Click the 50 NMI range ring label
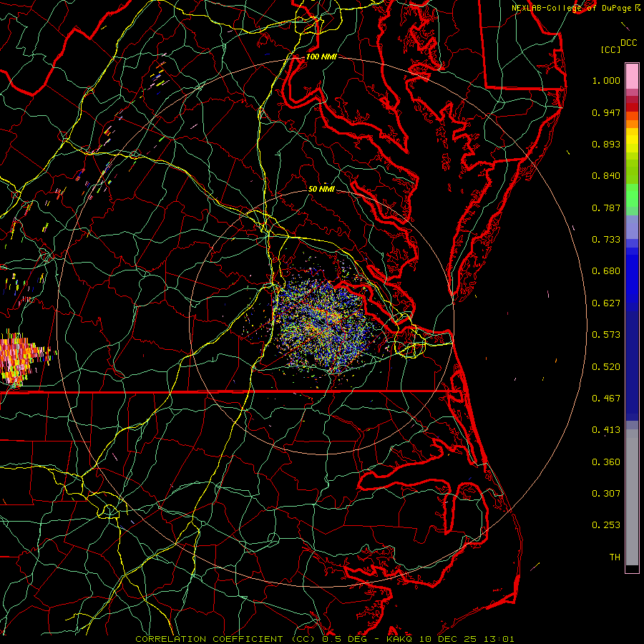This screenshot has width=644, height=644. (321, 189)
